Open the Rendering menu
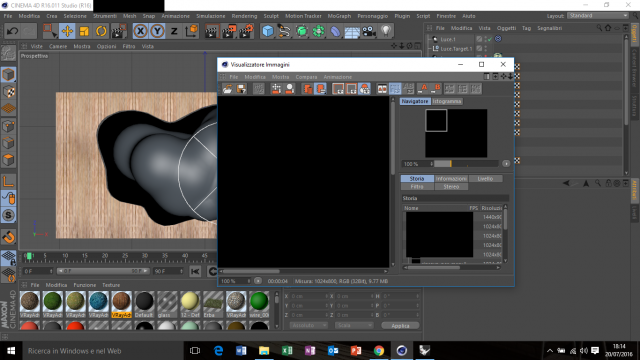The image size is (640, 360). pyautogui.click(x=244, y=16)
